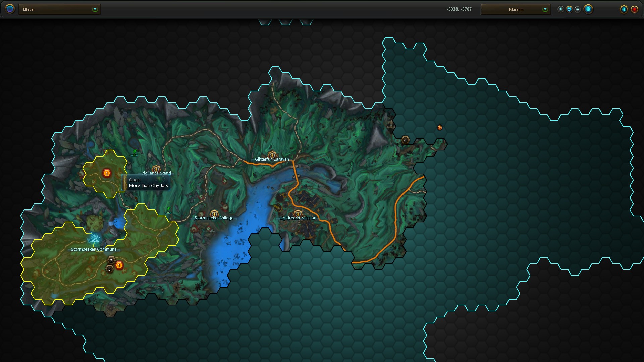
Task: Click the green sprout icon near Stormseeker Village
Action: coord(168,210)
